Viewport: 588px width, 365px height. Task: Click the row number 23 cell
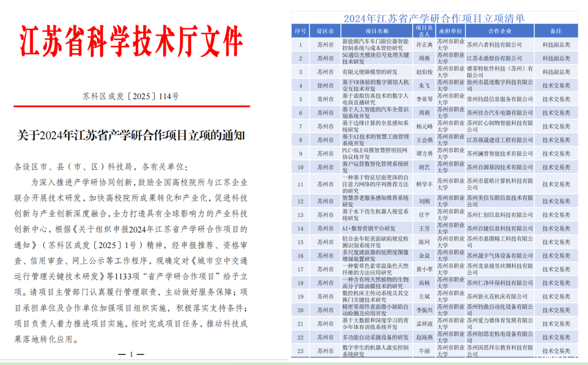click(x=301, y=351)
